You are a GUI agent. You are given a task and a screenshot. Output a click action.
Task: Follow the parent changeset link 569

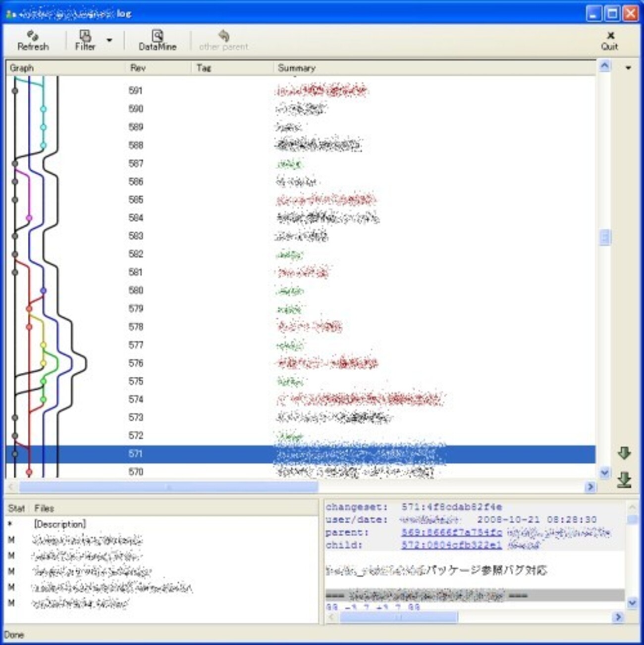[451, 533]
